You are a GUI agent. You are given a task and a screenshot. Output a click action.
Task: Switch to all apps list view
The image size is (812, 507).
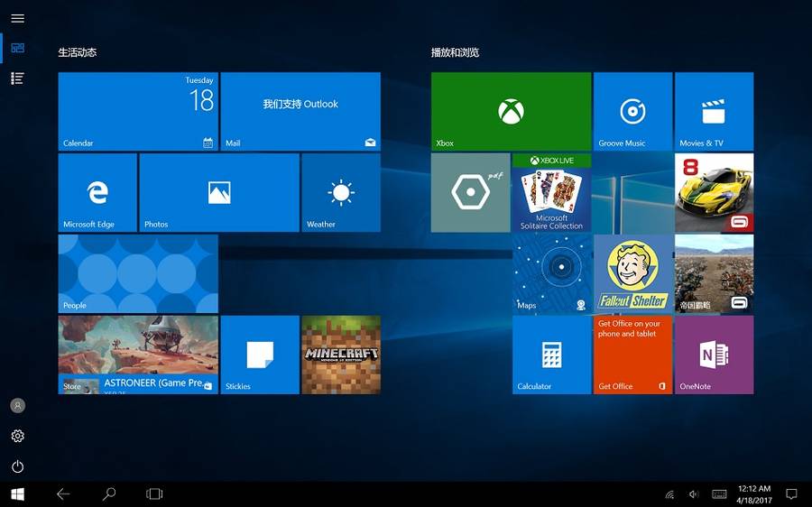coord(17,78)
